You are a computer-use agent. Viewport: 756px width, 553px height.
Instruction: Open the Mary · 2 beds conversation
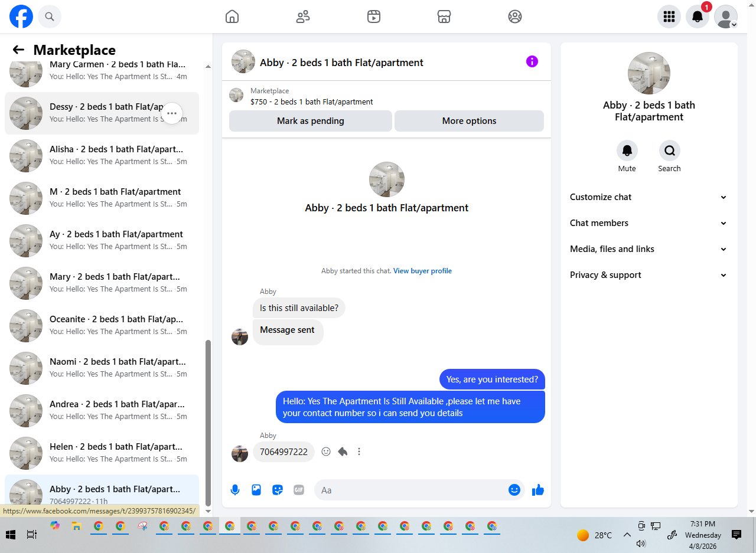[x=102, y=283]
